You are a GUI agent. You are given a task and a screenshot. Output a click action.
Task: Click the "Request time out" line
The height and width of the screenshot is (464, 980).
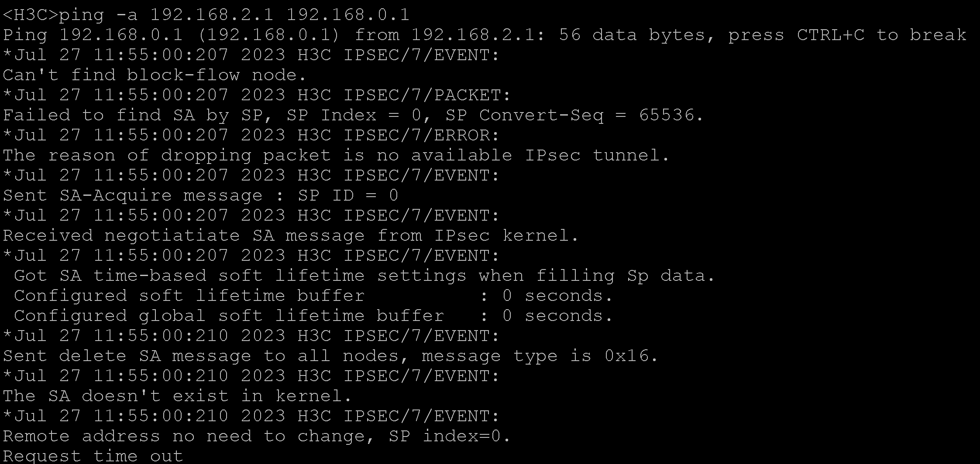(x=93, y=456)
